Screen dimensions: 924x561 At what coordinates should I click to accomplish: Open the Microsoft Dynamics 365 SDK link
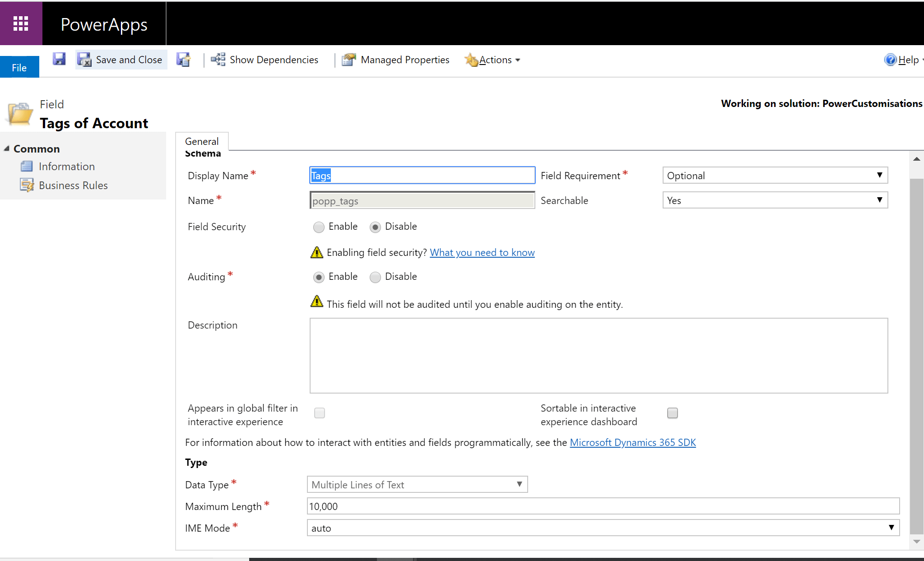[x=632, y=442]
